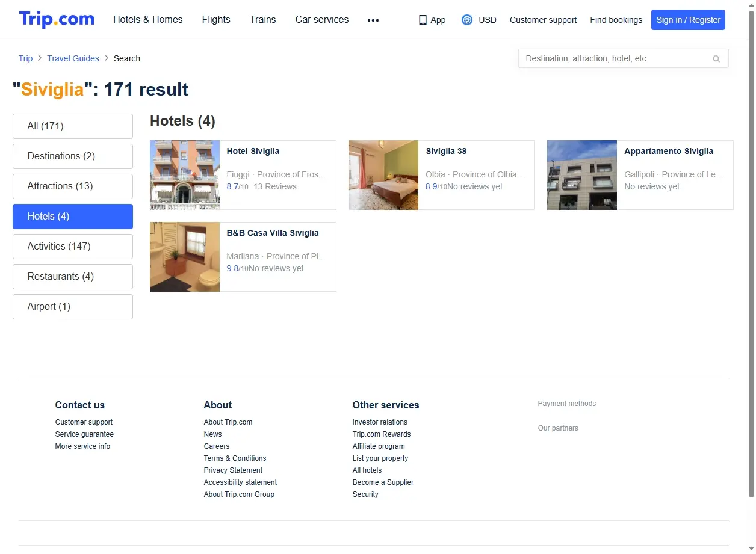
Task: Open Privacy Statement link
Action: (233, 470)
